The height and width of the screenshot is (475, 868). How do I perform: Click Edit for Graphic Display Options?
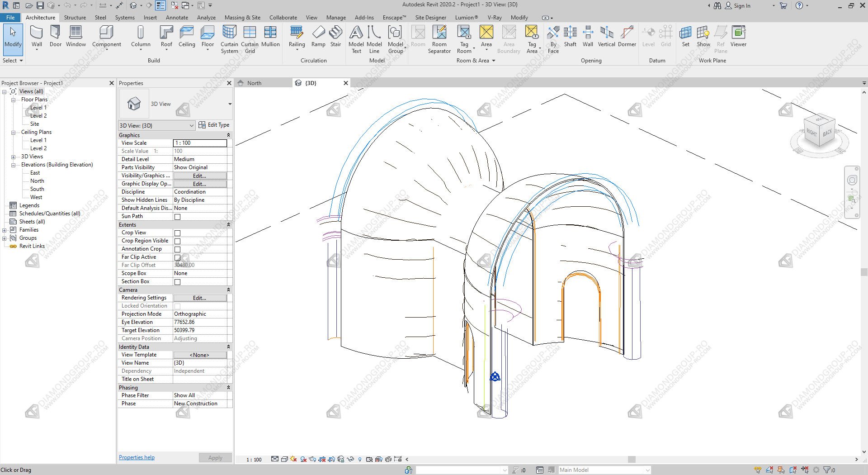[x=200, y=184]
